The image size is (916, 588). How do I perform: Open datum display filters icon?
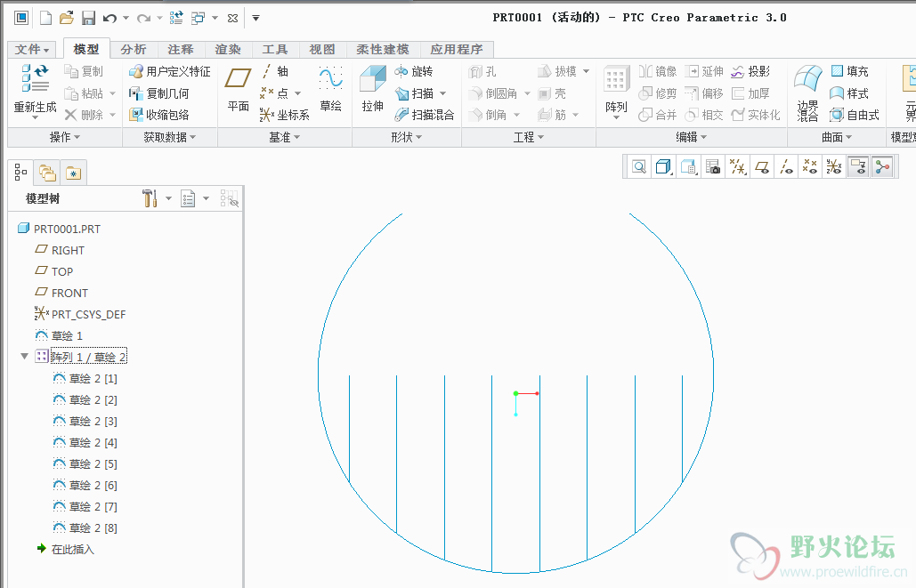(737, 167)
